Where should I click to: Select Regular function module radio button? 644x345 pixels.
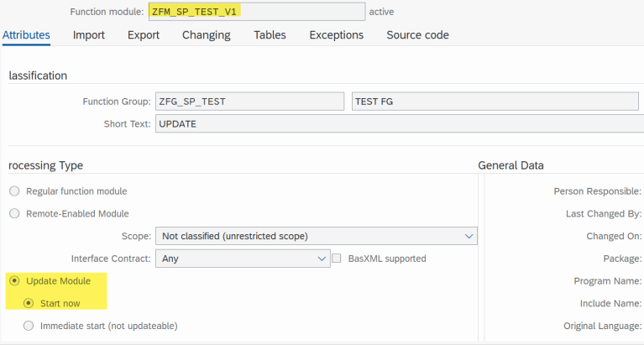[15, 191]
